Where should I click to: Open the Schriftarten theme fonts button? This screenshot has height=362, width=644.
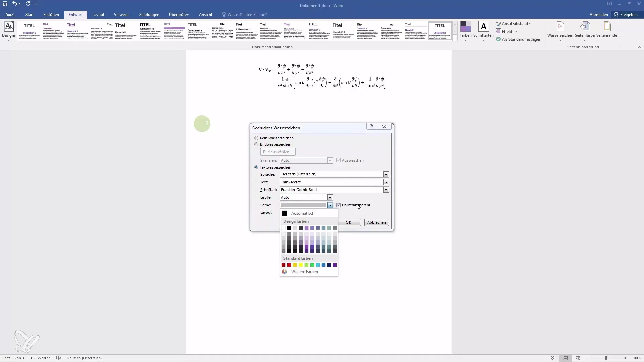[x=483, y=31]
